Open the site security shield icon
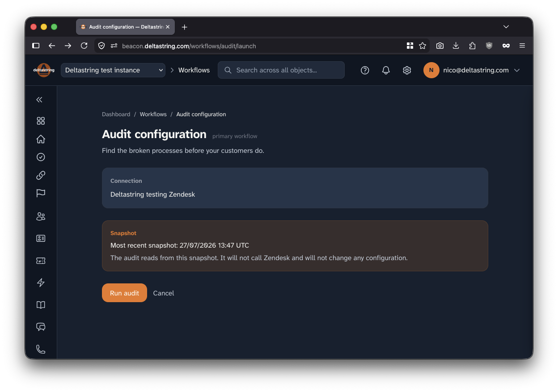This screenshot has height=392, width=558. pos(101,46)
